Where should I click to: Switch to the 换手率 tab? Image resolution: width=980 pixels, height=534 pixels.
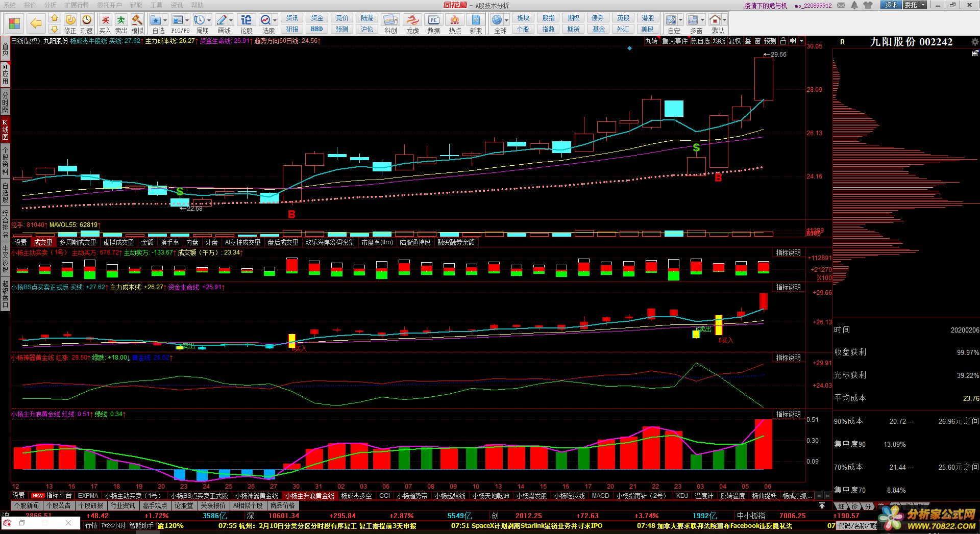(169, 242)
